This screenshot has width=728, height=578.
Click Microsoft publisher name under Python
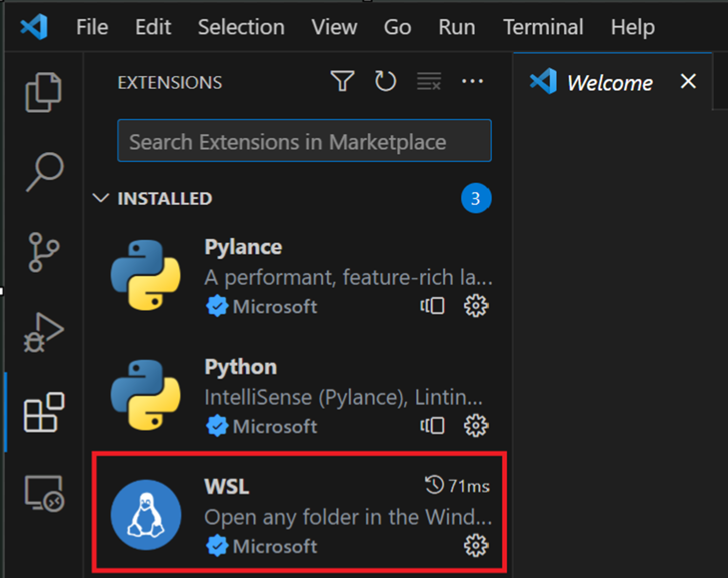[x=275, y=427]
